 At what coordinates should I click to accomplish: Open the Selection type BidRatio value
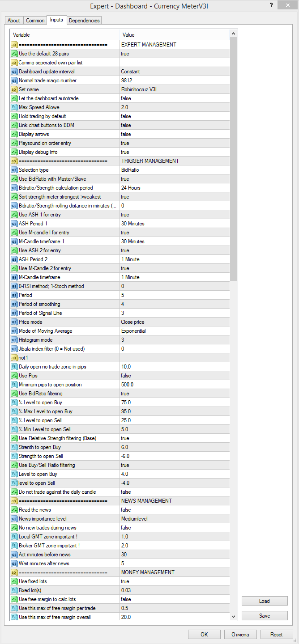(x=175, y=170)
